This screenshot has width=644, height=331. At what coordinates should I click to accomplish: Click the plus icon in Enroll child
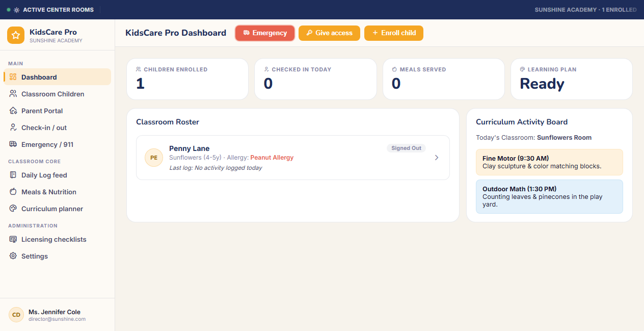pos(375,33)
